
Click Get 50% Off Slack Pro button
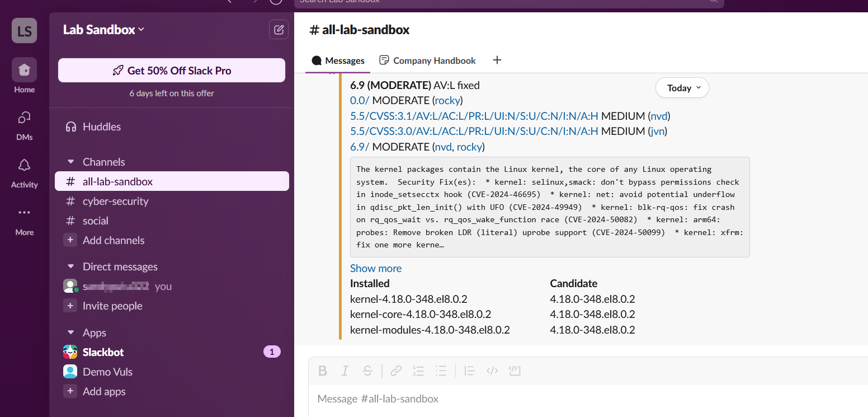(172, 71)
